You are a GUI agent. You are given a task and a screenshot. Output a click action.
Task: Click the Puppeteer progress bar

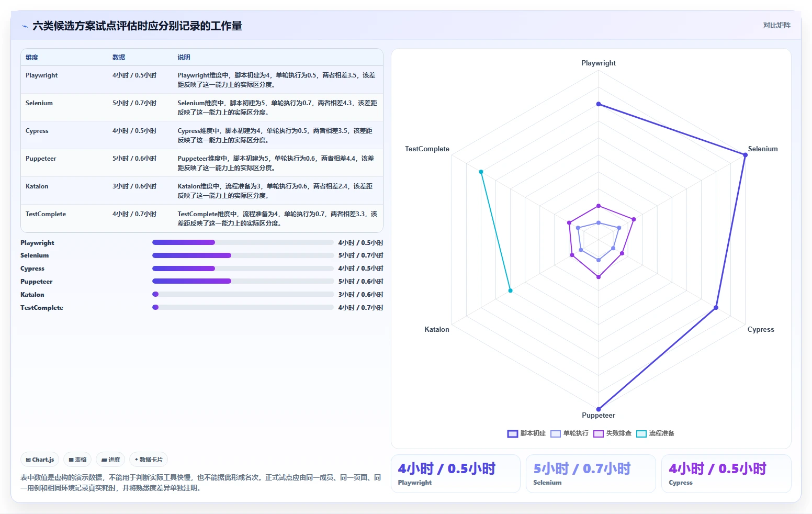pos(243,281)
